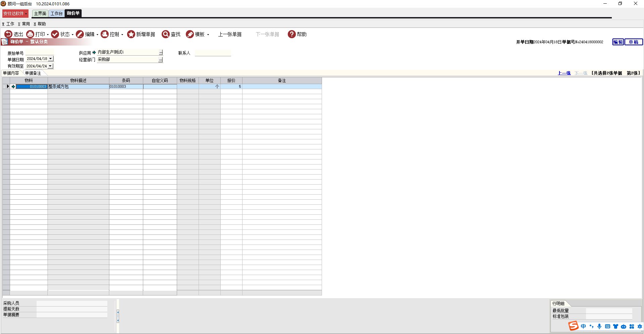Click the 状态 checkmark toolbar icon

pos(55,34)
